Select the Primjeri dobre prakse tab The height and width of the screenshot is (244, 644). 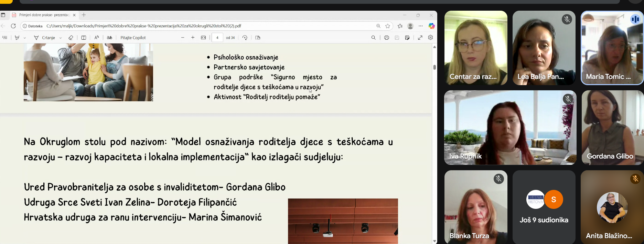(x=44, y=15)
